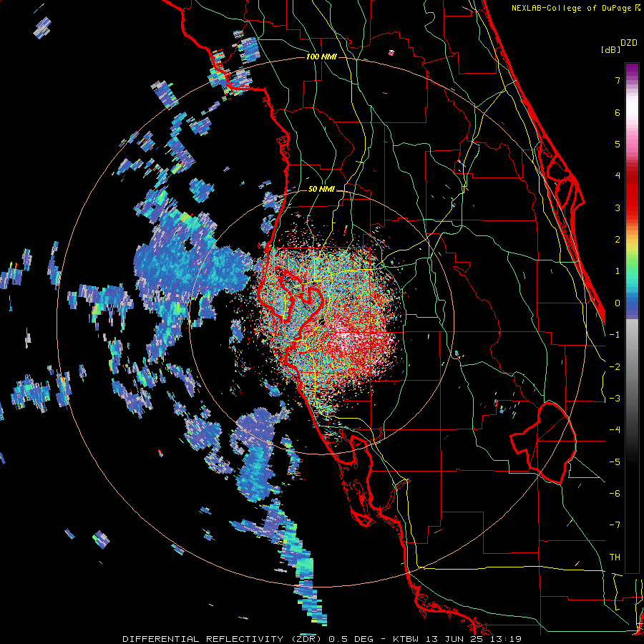Viewport: 644px width, 644px height.
Task: Select the 4 value on color scale
Action: [x=618, y=176]
